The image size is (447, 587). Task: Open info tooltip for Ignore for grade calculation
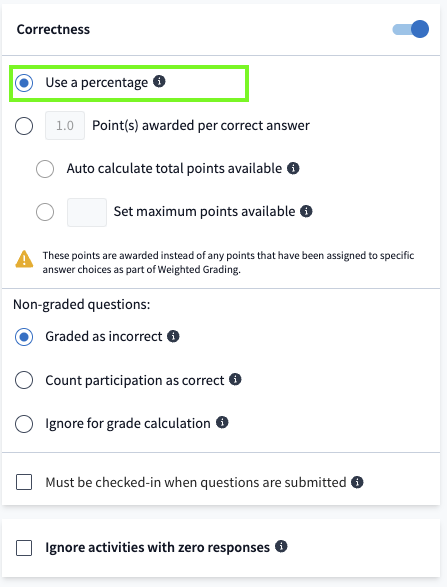[222, 423]
